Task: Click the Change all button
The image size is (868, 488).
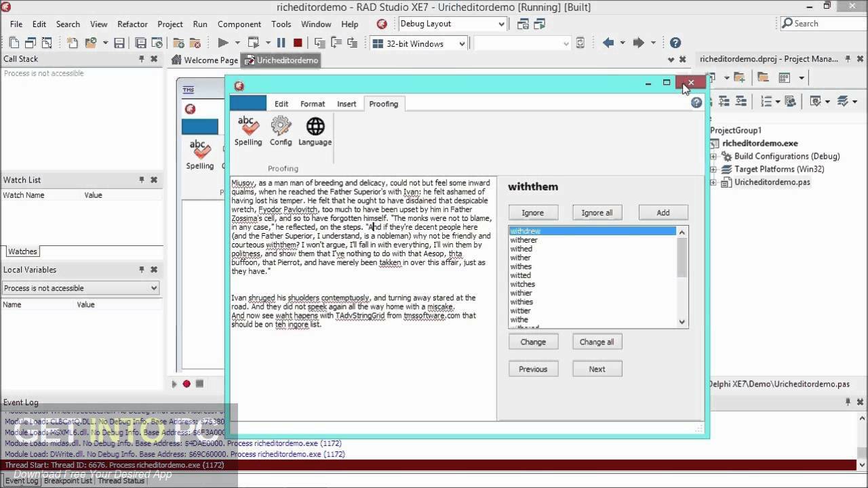Action: pyautogui.click(x=597, y=342)
